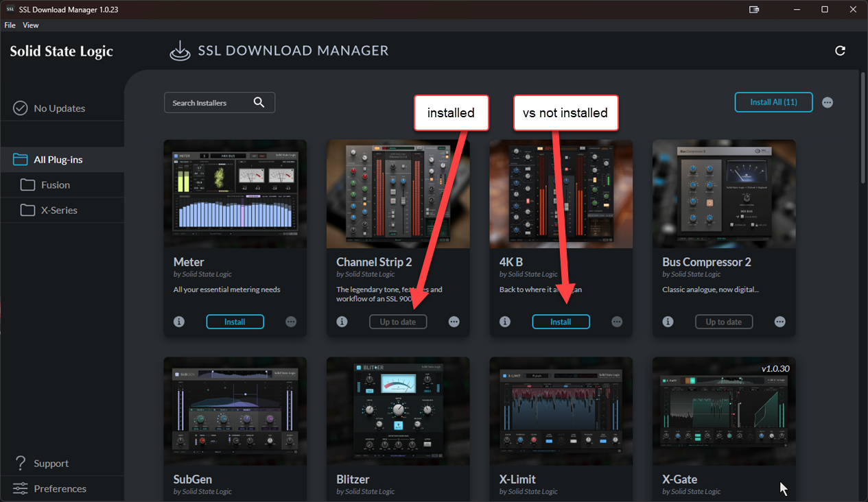Select the Meter plug-in thumbnail
This screenshot has width=868, height=502.
(x=235, y=194)
